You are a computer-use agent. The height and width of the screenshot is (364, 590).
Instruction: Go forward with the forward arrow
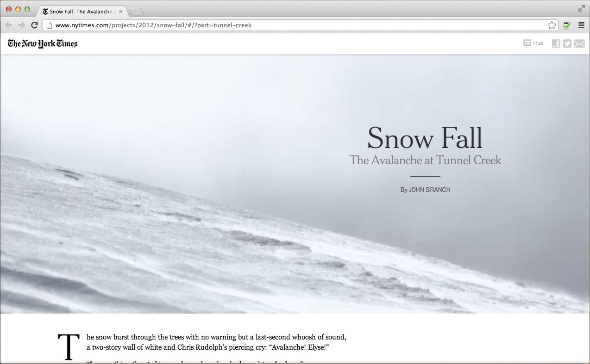click(x=21, y=25)
